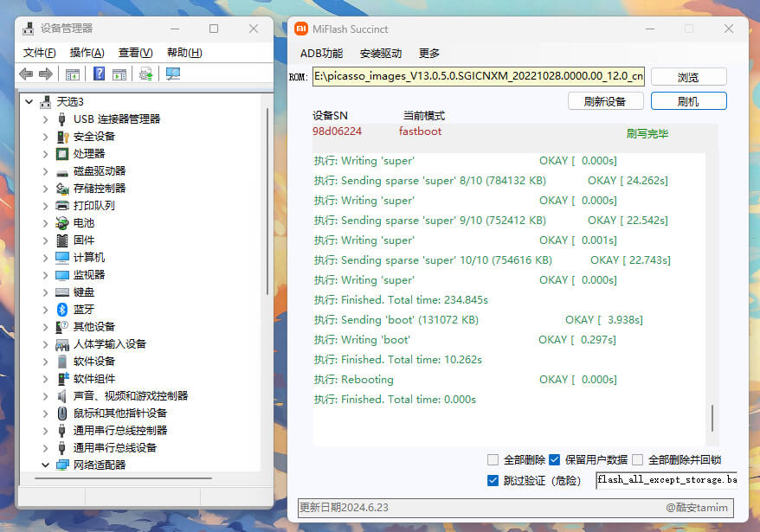Click the back navigation arrow in Device Manager
This screenshot has width=760, height=532.
coord(24,74)
